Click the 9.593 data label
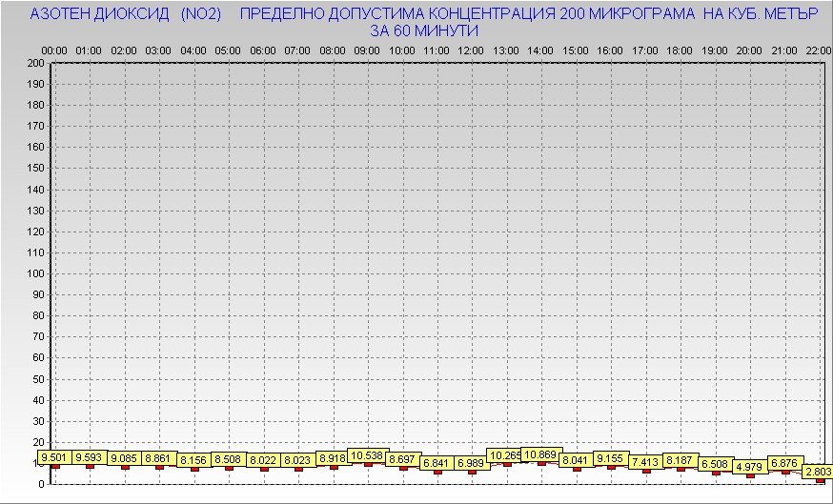This screenshot has width=833, height=504. coord(91,457)
